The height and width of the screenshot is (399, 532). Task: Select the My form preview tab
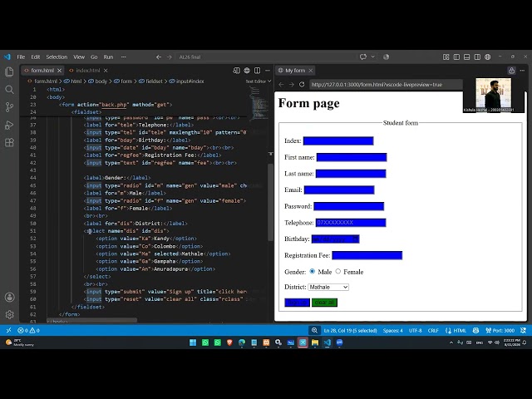pyautogui.click(x=295, y=70)
